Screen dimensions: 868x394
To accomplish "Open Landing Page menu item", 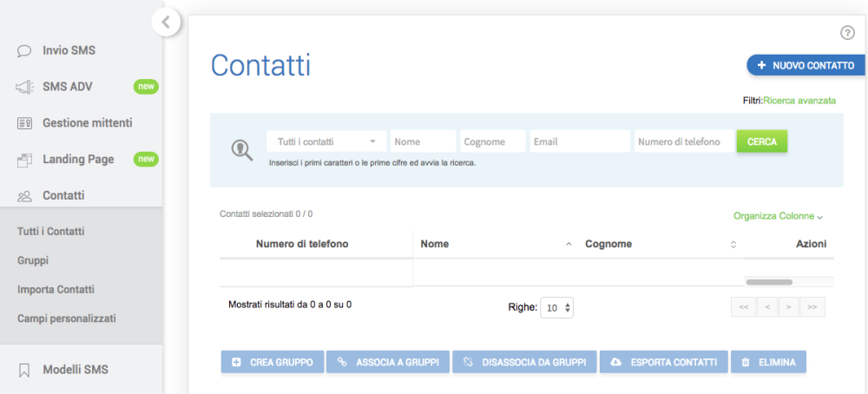I will click(x=81, y=160).
